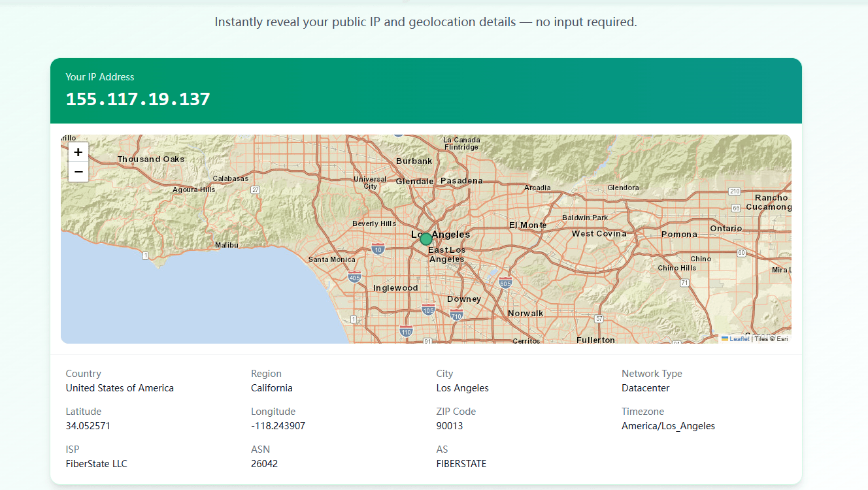Click the ISP value FiberState LLC

[97, 464]
